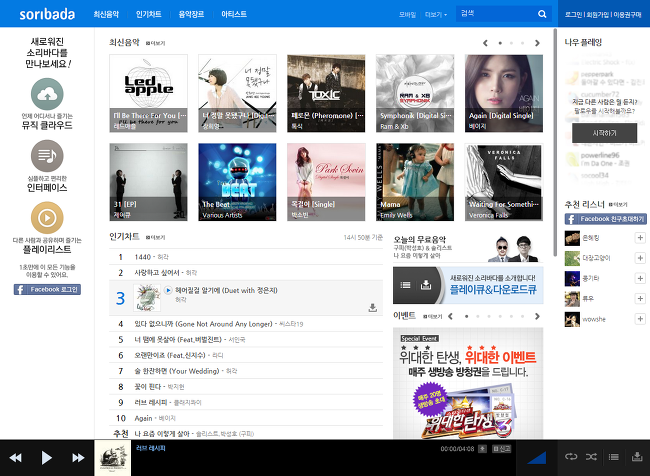
Task: Open the Again Digital Single album
Action: [x=504, y=93]
